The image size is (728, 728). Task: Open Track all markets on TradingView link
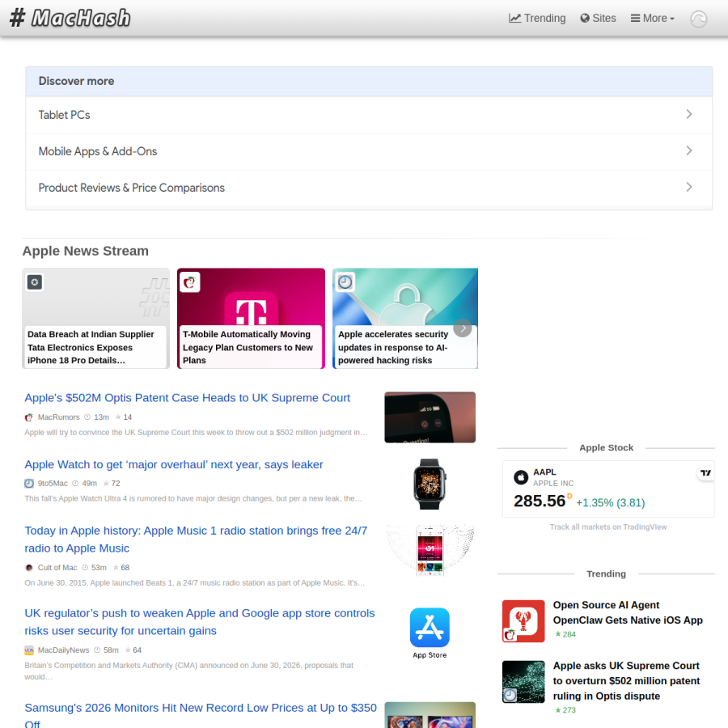(x=608, y=527)
